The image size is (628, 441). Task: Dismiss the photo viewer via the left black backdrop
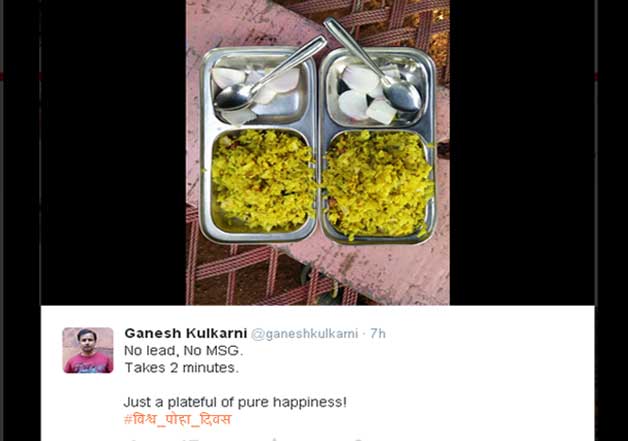tap(113, 152)
